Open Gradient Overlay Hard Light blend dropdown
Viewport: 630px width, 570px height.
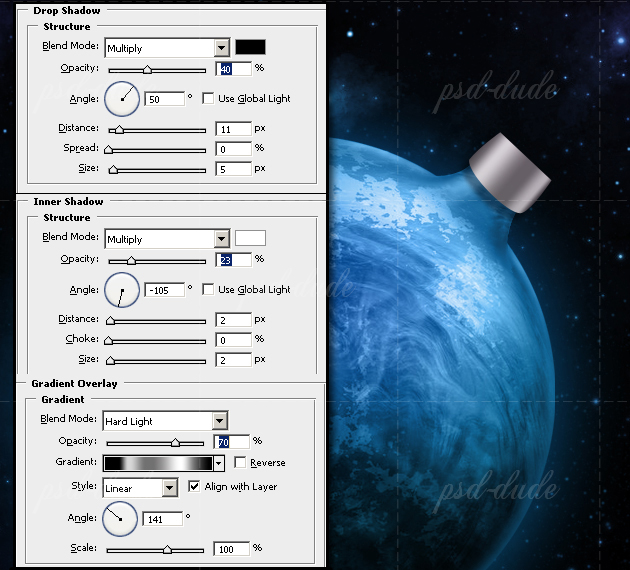[x=219, y=421]
